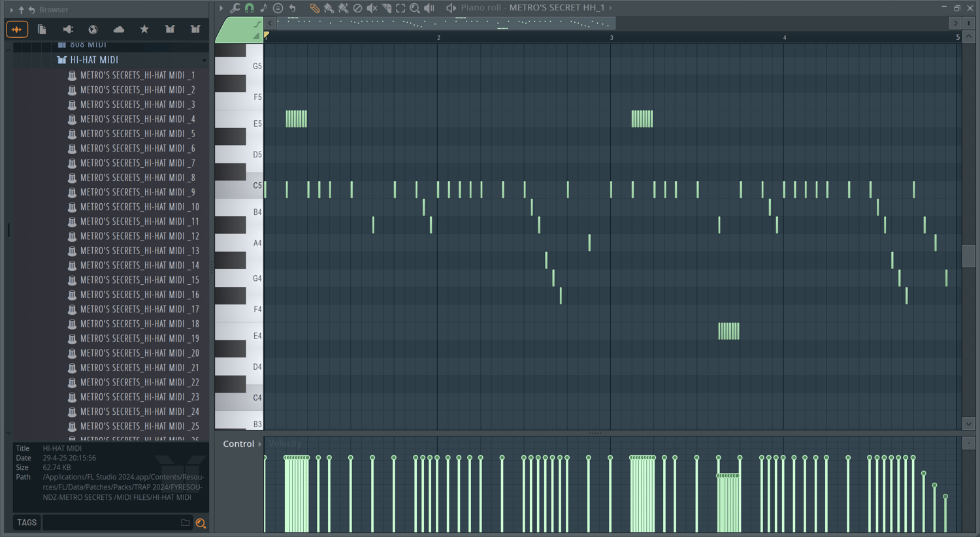Open the HI-HAT MIDI folder dropdown arrow

click(204, 61)
